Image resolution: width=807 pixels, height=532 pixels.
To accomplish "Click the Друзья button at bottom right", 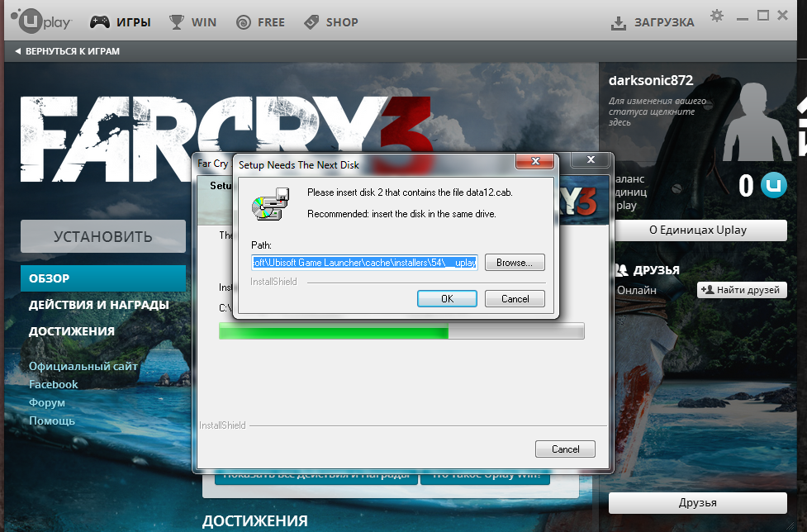I will point(698,502).
